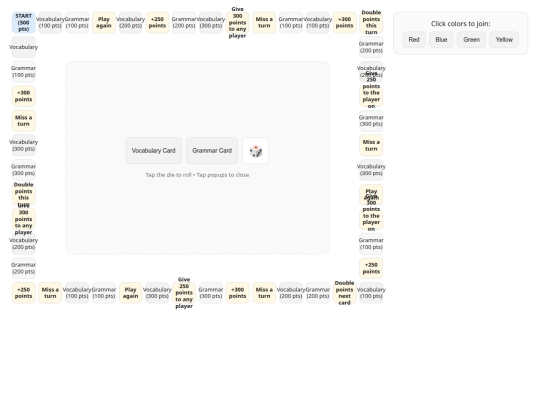Screen dimensions: 540x405
Task: Roll the dice icon
Action: click(x=256, y=151)
